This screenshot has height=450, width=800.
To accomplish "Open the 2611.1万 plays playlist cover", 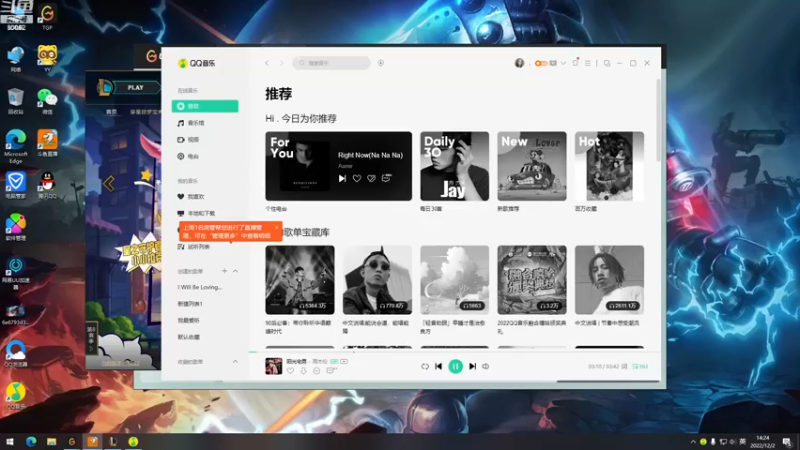I will tap(609, 280).
